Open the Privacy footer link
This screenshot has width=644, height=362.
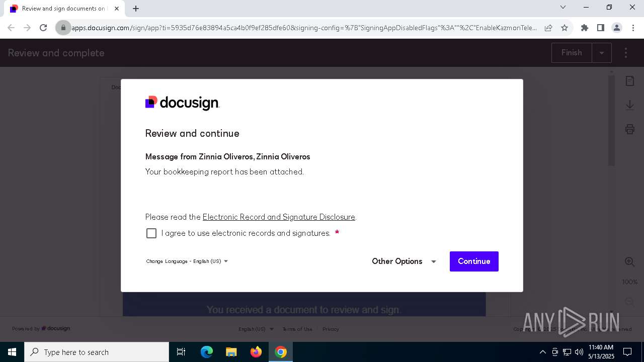point(331,329)
